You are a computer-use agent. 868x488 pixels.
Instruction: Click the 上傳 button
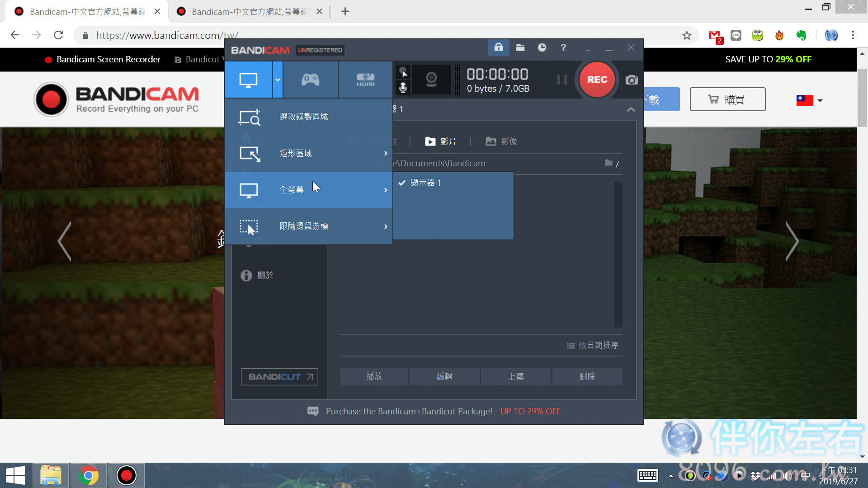pyautogui.click(x=516, y=376)
